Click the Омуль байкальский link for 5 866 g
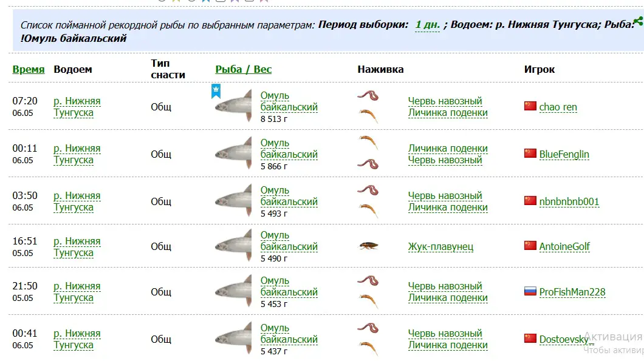Screen dimensions: 644x361 (x=289, y=149)
